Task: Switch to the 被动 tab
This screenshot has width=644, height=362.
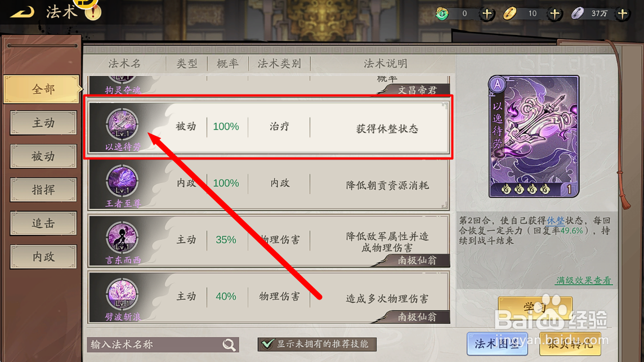Action: [x=43, y=157]
